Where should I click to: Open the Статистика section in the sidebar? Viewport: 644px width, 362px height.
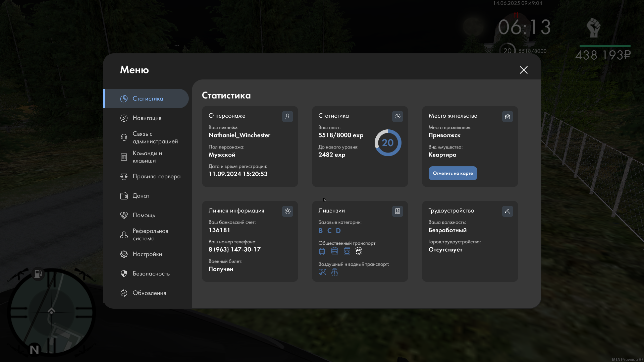coord(146,99)
